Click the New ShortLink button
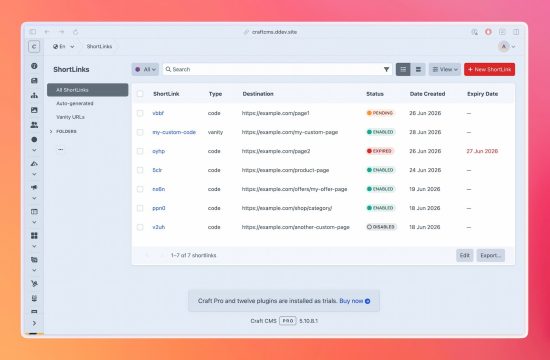The image size is (550, 360). 489,69
